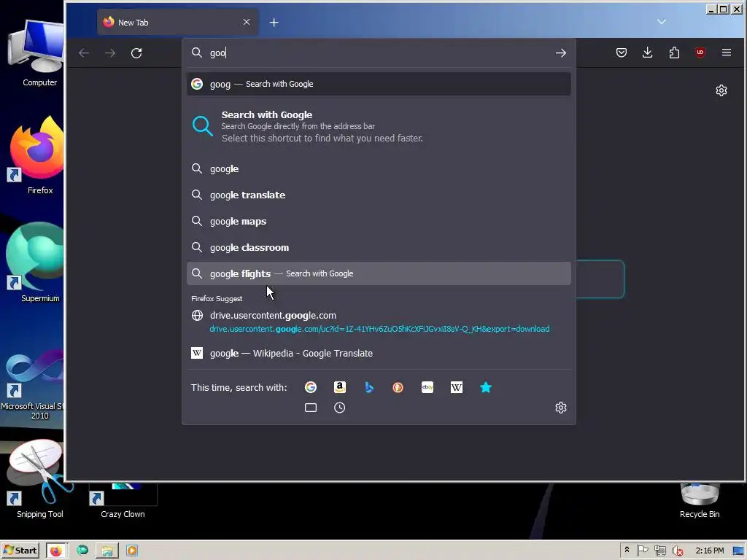Click the Show desktop button

coord(738,551)
